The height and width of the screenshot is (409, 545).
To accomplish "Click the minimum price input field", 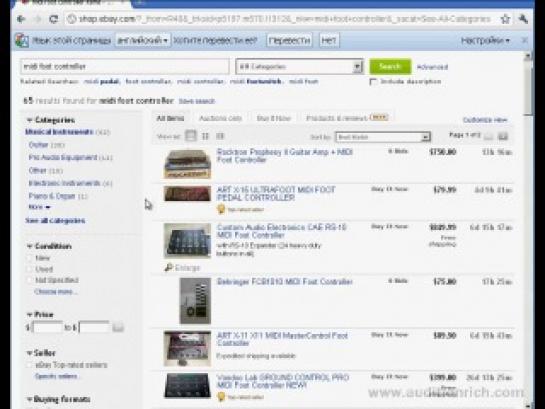I will click(47, 327).
